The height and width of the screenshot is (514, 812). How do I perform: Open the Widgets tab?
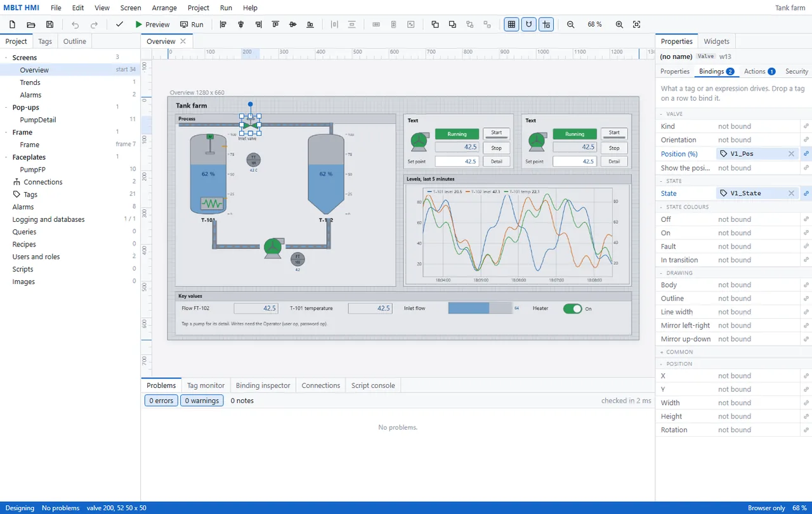point(717,41)
